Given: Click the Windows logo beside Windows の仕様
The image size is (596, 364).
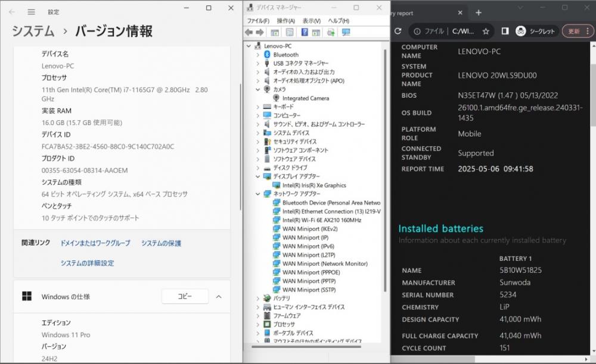Looking at the screenshot, I should [27, 296].
